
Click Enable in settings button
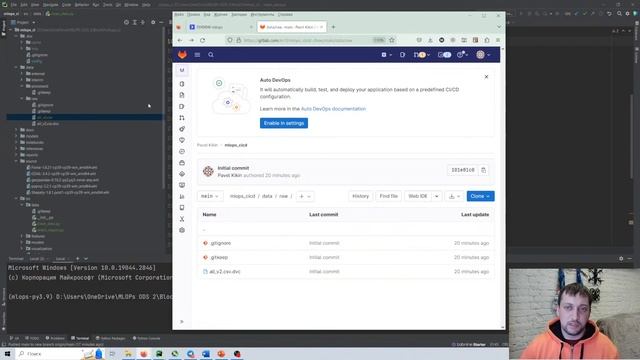284,123
